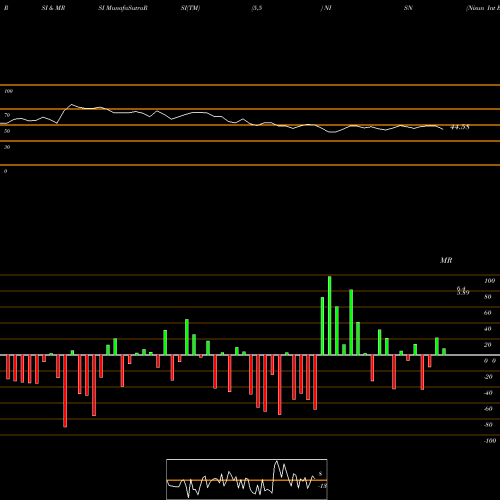Click the 'SI MunafaSutraR' header text
500x500 pixels.
[x=123, y=8]
